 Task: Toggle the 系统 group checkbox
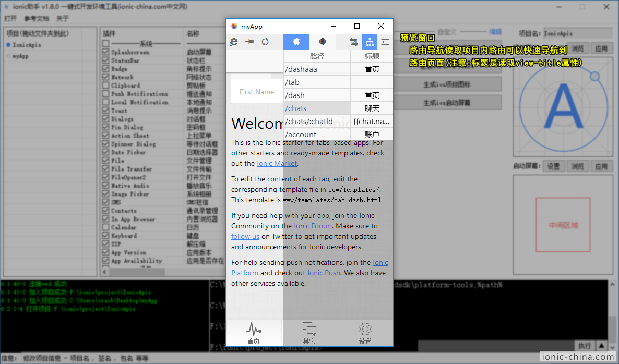(106, 43)
